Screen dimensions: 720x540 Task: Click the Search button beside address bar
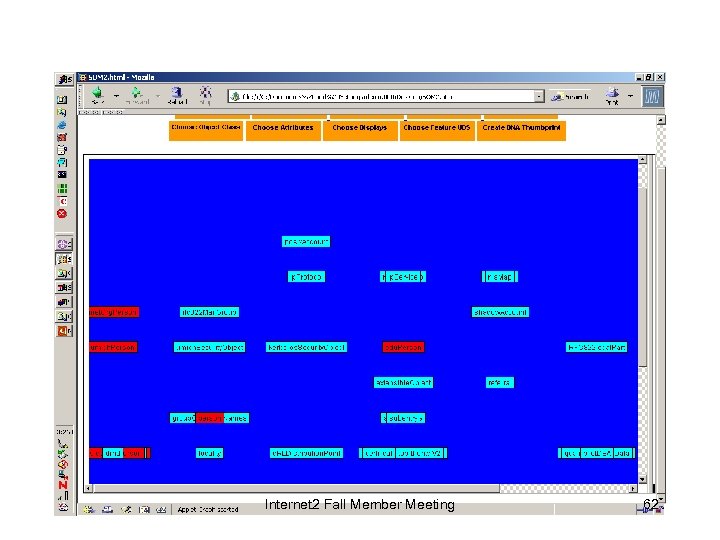[570, 96]
